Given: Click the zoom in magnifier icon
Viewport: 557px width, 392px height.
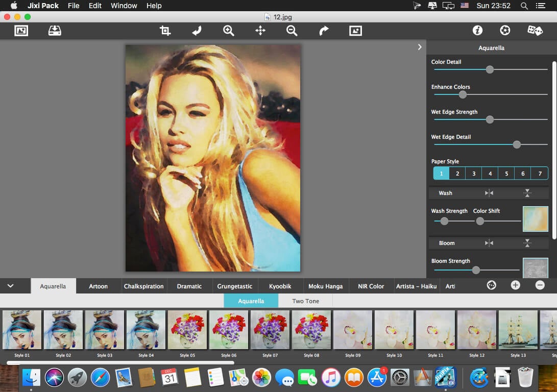Looking at the screenshot, I should click(x=228, y=31).
